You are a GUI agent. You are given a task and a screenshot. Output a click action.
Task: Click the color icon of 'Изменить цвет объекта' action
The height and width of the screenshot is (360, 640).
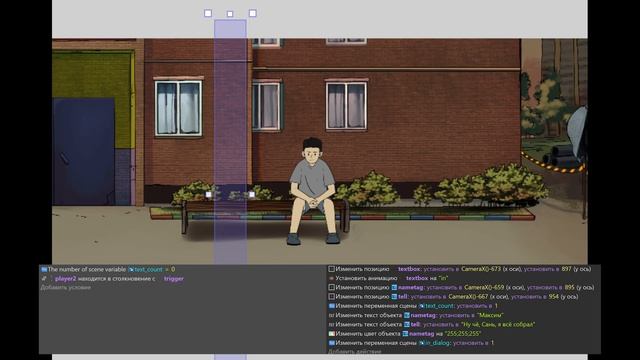point(331,334)
